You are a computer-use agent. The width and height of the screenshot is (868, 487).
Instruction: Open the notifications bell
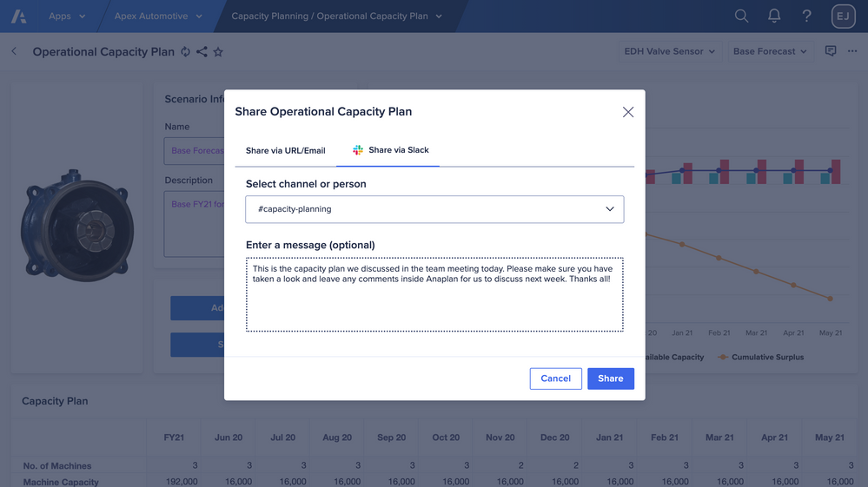[773, 16]
